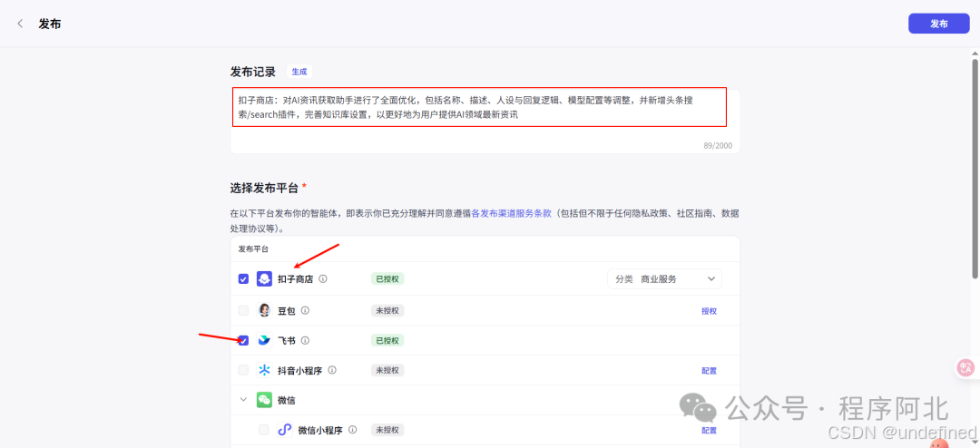980x448 pixels.
Task: Open info tooltip next to 扣子商店
Action: (x=322, y=278)
